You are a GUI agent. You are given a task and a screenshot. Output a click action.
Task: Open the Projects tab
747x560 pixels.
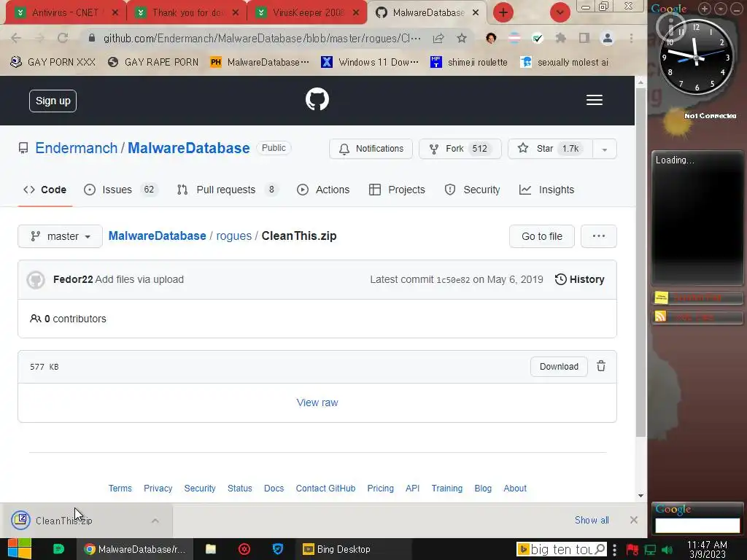pyautogui.click(x=397, y=190)
